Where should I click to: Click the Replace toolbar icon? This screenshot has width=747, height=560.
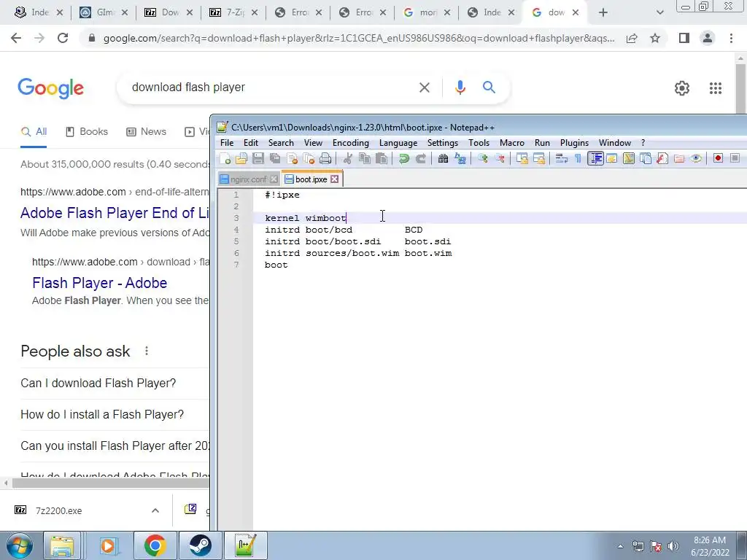click(x=460, y=158)
